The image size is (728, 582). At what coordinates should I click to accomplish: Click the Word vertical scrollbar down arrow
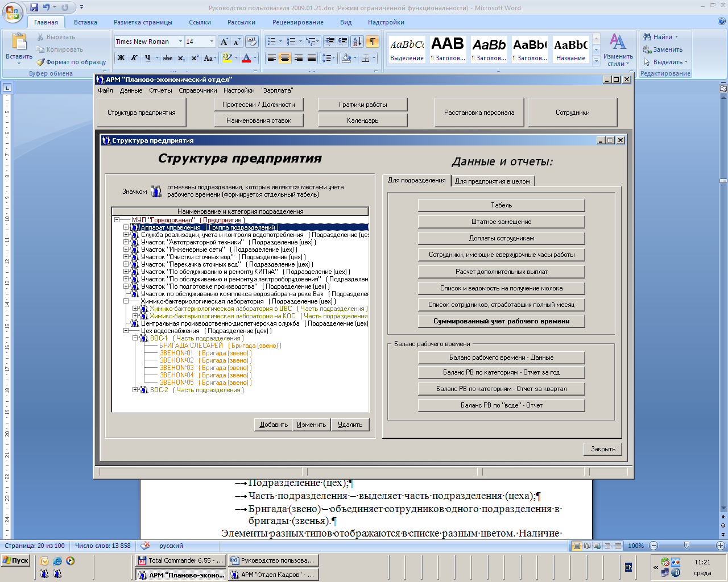[x=723, y=509]
